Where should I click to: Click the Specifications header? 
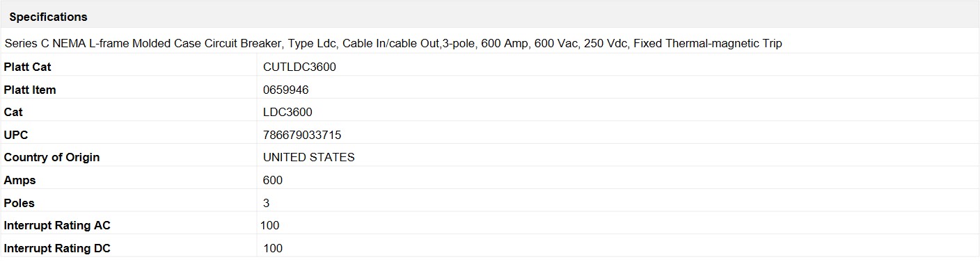click(48, 17)
